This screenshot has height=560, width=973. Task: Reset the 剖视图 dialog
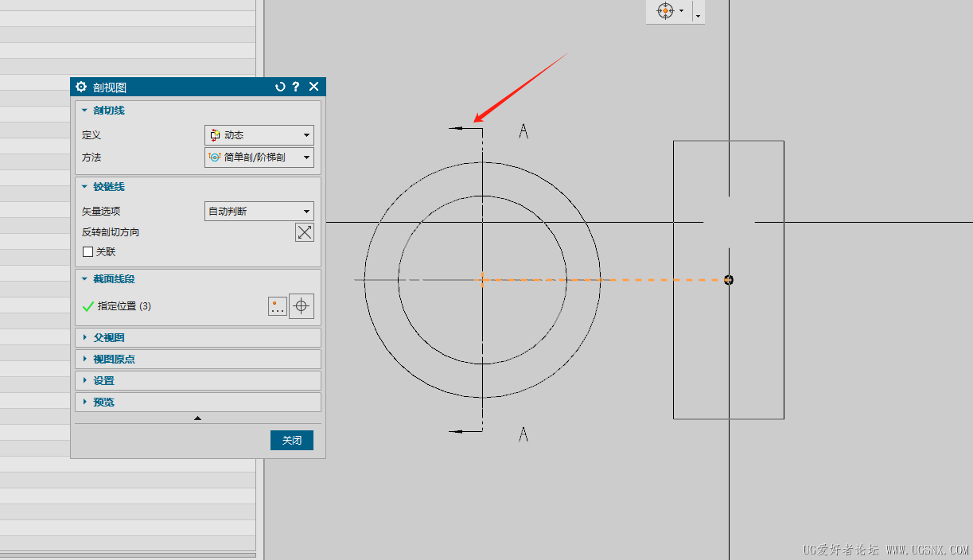point(280,87)
